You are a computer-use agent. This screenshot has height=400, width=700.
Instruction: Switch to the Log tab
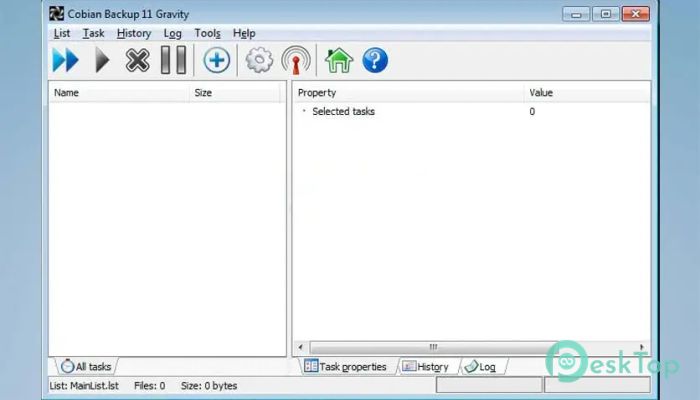point(480,367)
